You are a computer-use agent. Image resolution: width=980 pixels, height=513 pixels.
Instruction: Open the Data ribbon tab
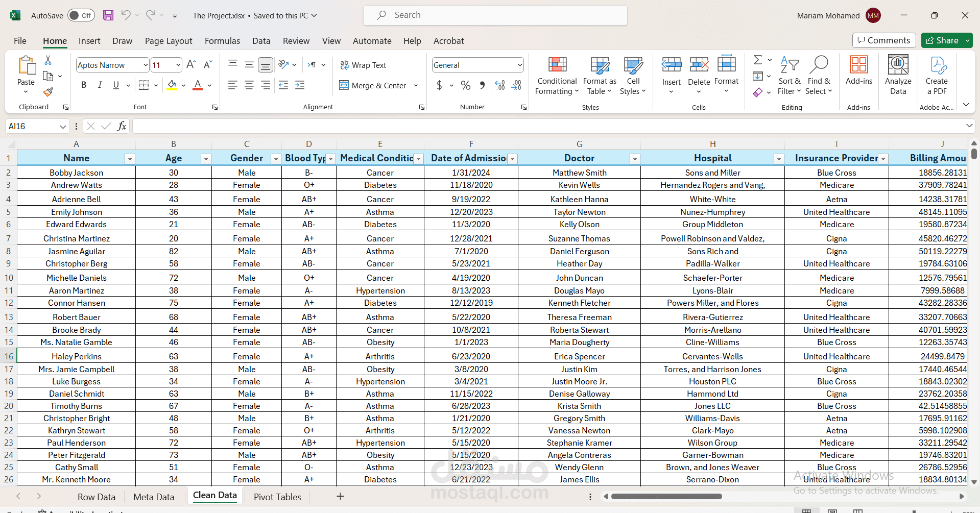pyautogui.click(x=261, y=41)
